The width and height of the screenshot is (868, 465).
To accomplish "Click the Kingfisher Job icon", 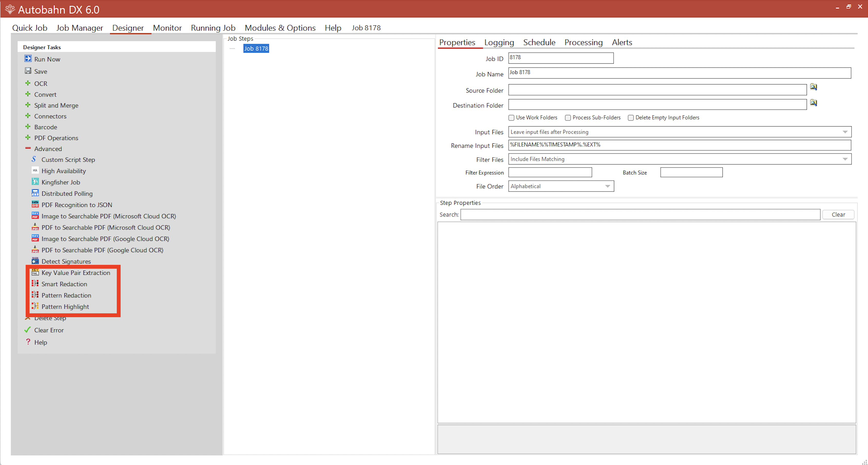I will tap(35, 182).
